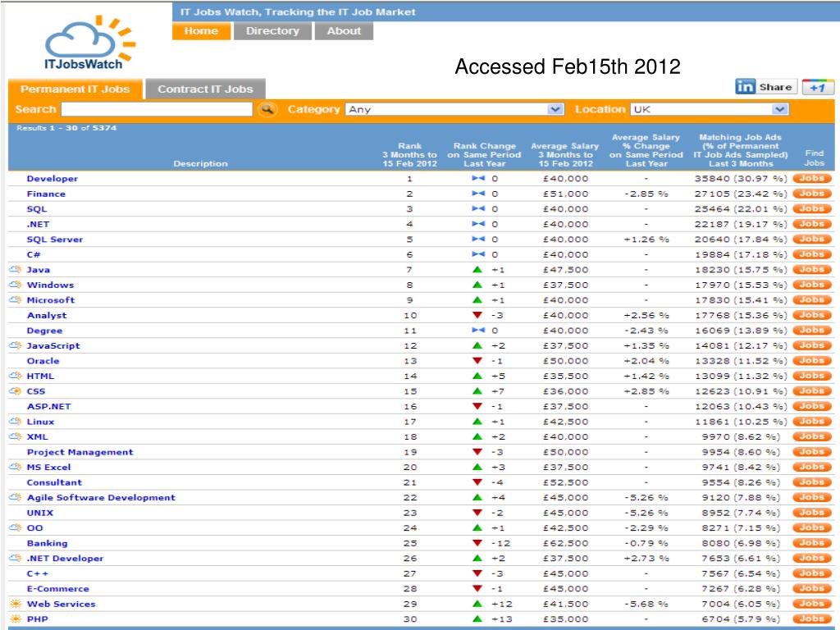Open the About menu tab
The width and height of the screenshot is (840, 630).
pyautogui.click(x=344, y=31)
